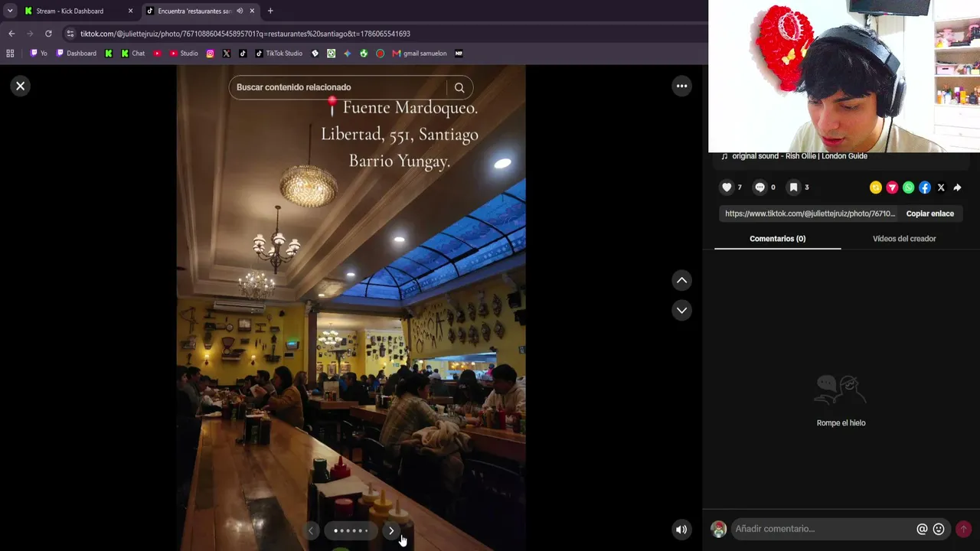Screen dimensions: 980x551
Task: Switch to Comentarios (0) tab
Action: click(777, 239)
